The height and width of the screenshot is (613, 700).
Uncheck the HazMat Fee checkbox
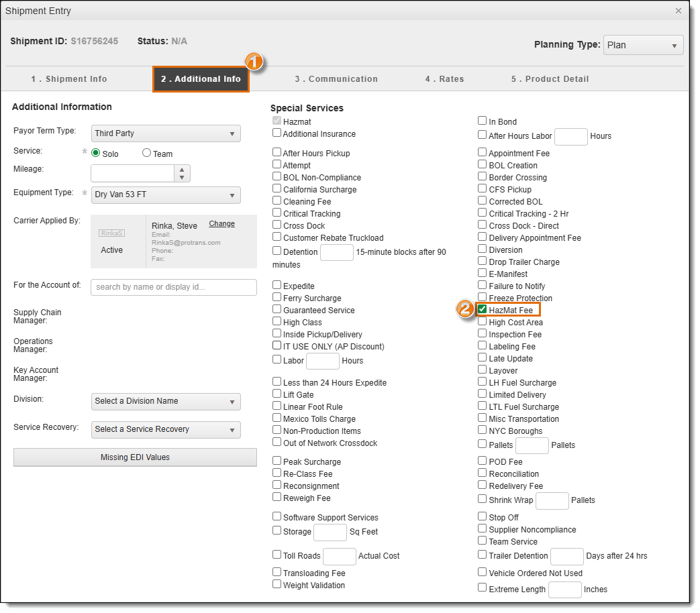coord(483,310)
